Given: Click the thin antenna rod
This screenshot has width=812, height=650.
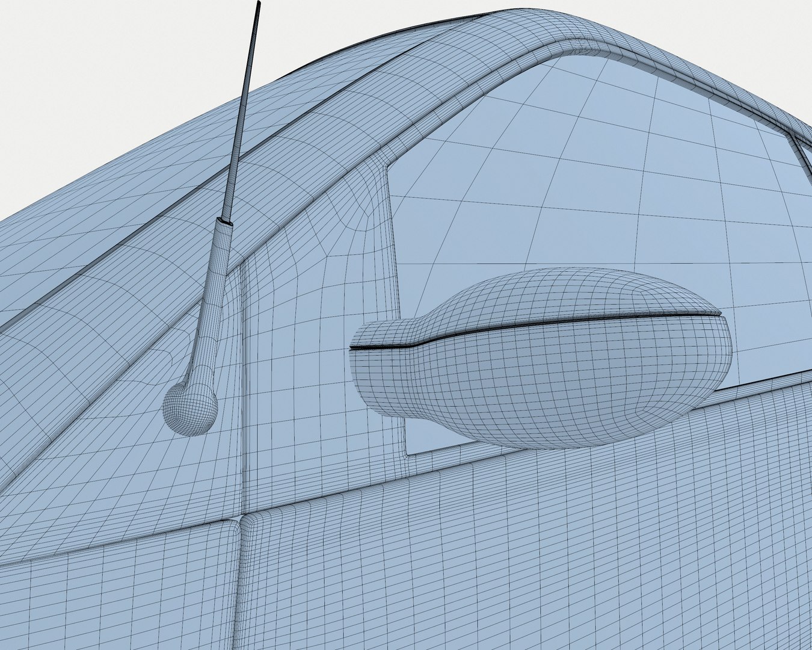Looking at the screenshot, I should coord(242,112).
